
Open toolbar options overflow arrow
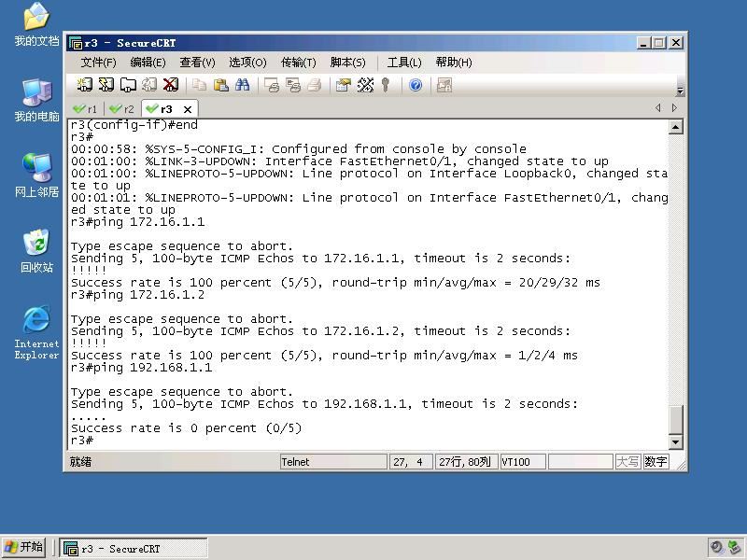pos(681,91)
